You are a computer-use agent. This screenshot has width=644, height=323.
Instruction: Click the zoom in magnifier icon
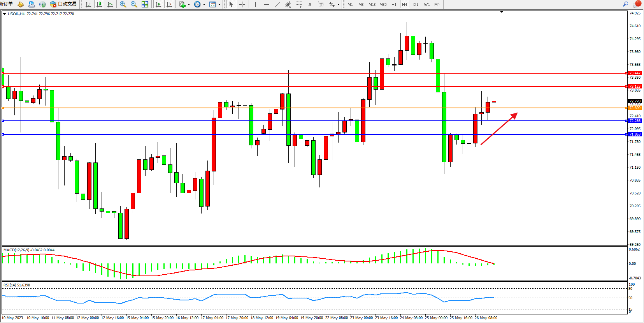pyautogui.click(x=123, y=4)
